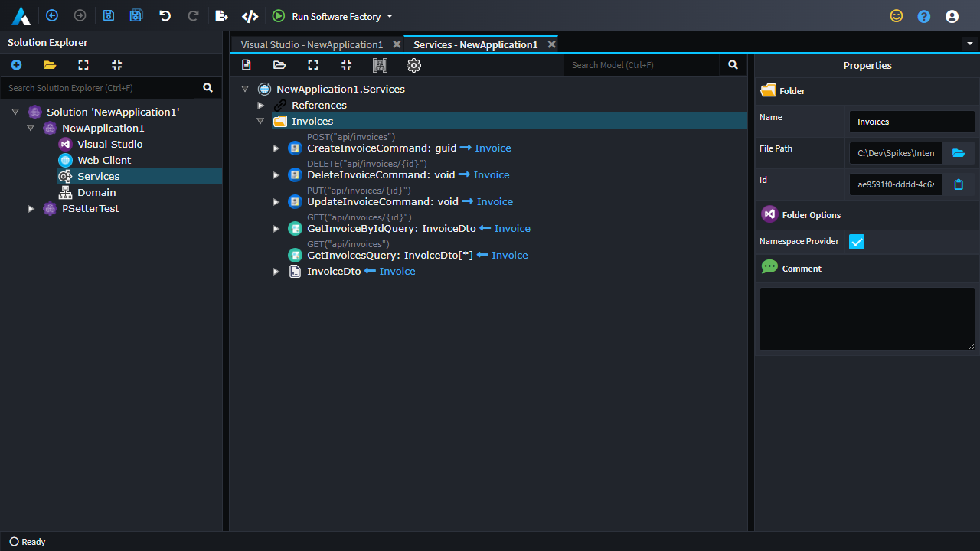Focus the Search Model field

(642, 65)
